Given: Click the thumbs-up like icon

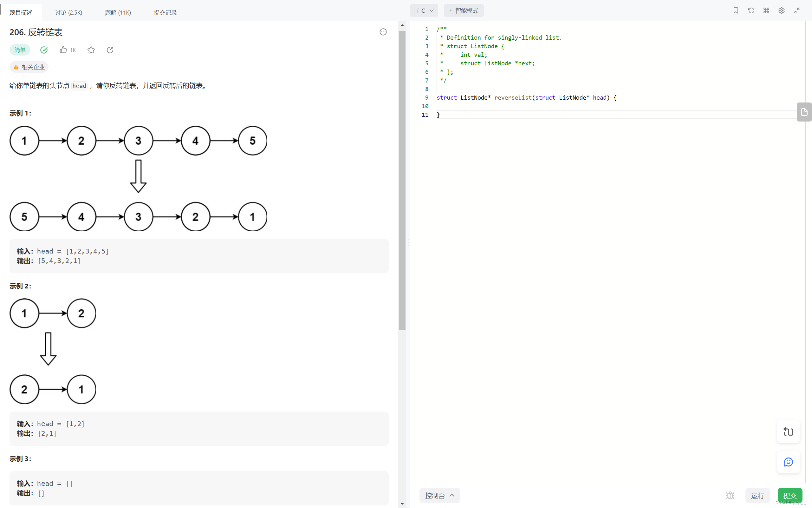Looking at the screenshot, I should pos(63,50).
